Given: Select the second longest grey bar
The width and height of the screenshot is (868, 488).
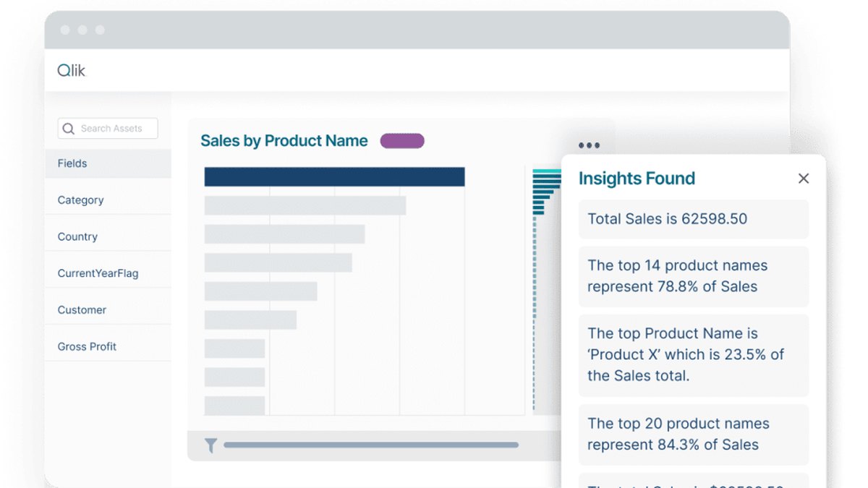Looking at the screenshot, I should pos(285,234).
